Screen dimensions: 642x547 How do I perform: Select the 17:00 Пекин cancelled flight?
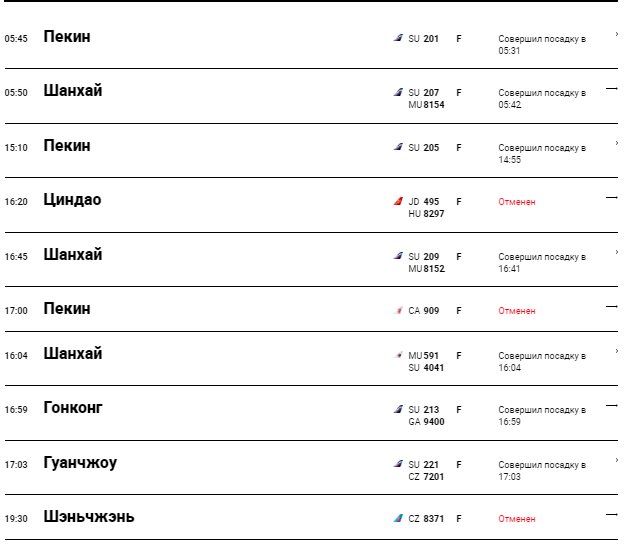point(311,309)
